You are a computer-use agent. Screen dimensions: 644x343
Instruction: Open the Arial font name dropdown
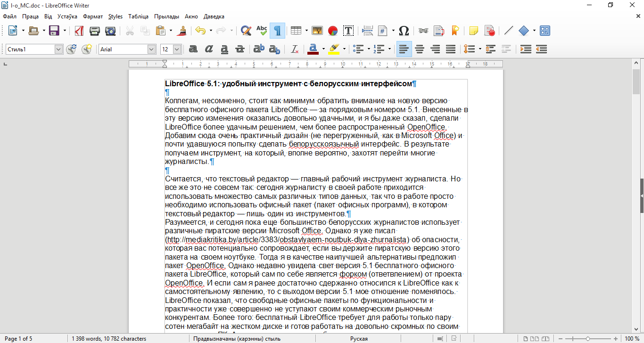151,49
